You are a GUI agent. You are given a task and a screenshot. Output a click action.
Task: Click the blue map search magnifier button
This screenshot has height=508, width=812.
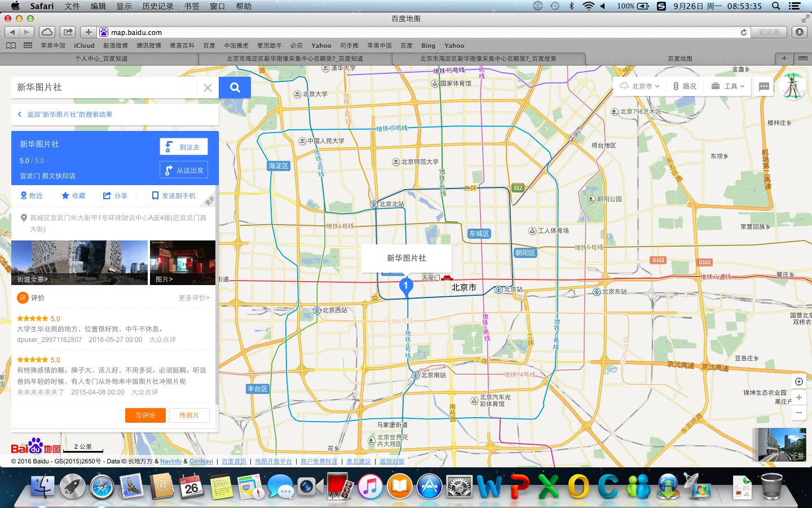(x=235, y=87)
